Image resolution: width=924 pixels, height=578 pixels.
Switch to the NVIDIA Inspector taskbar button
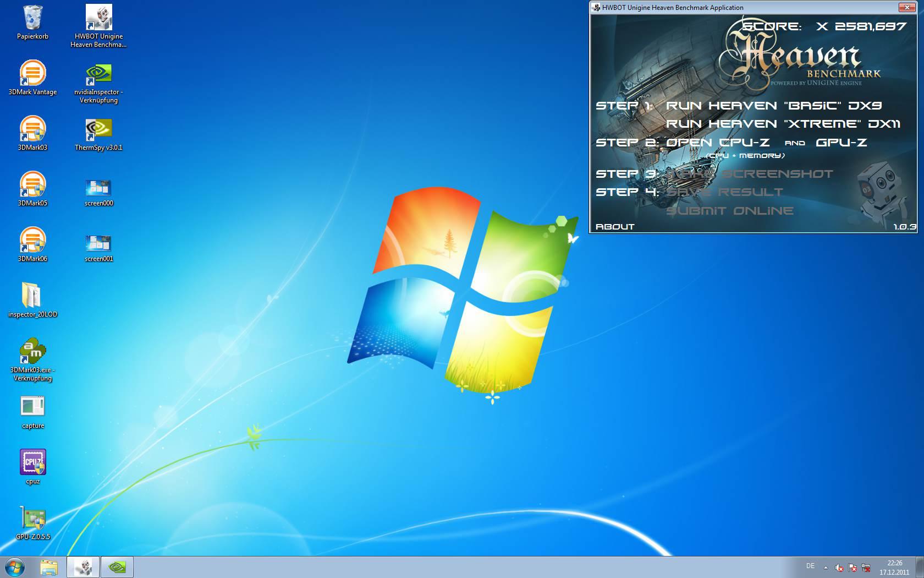click(x=117, y=567)
